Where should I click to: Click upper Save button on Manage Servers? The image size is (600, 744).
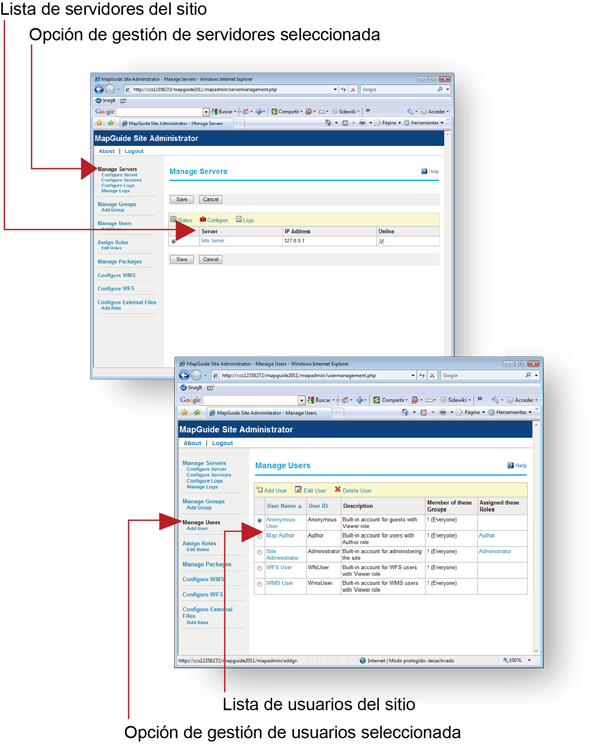pyautogui.click(x=182, y=199)
